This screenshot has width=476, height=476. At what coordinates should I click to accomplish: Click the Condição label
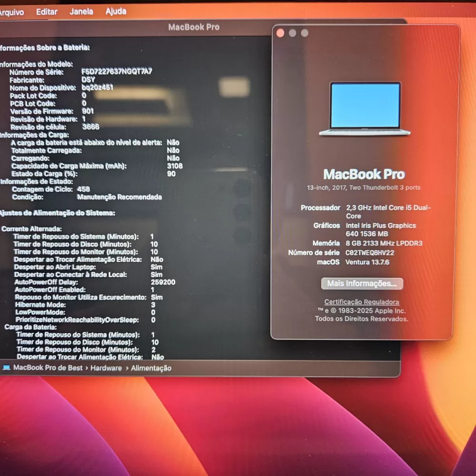28,198
